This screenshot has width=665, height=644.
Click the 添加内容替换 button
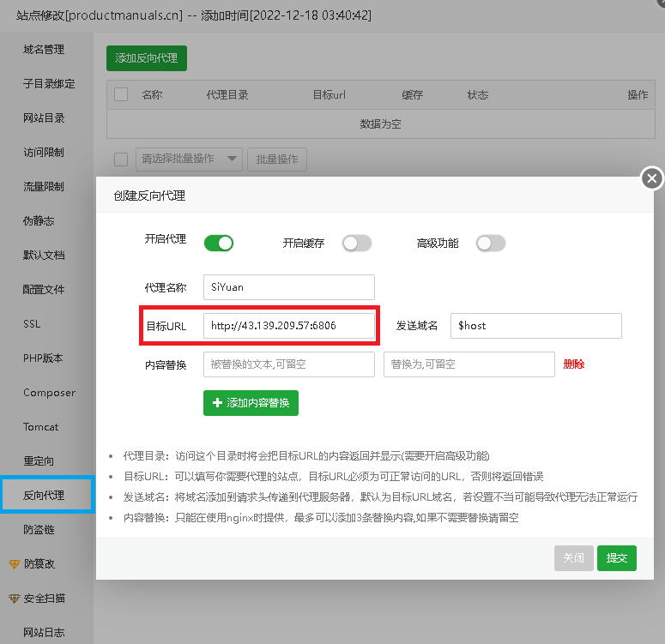click(251, 403)
